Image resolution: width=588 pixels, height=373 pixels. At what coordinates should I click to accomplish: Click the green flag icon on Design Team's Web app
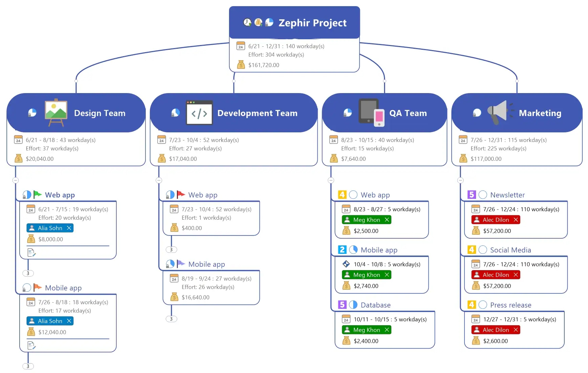38,195
